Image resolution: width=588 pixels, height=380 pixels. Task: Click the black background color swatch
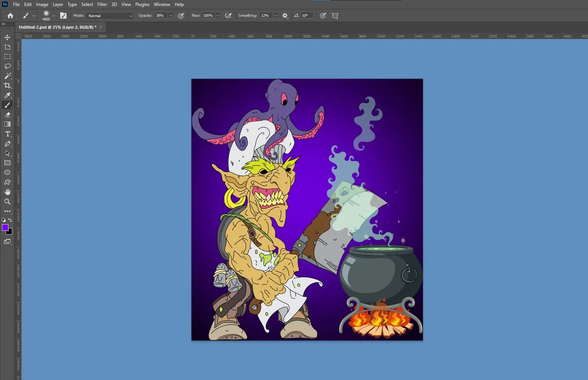(x=10, y=232)
